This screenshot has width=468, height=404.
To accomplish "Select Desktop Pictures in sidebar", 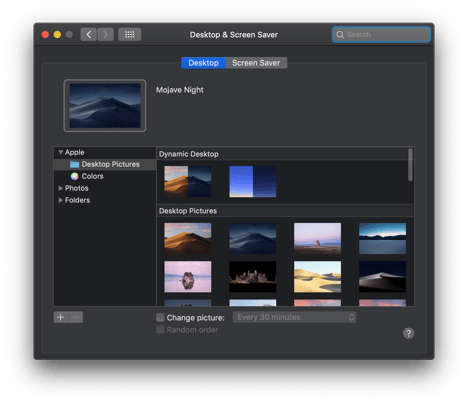I will point(105,164).
